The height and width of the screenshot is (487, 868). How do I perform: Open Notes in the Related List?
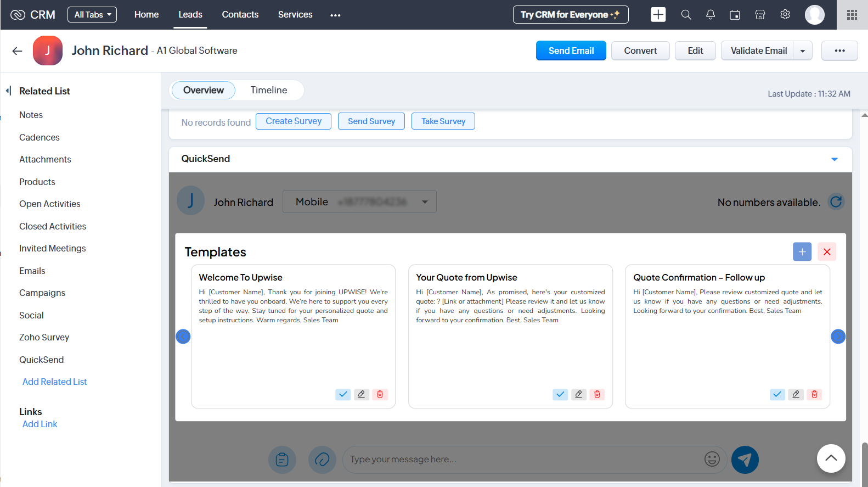point(31,115)
